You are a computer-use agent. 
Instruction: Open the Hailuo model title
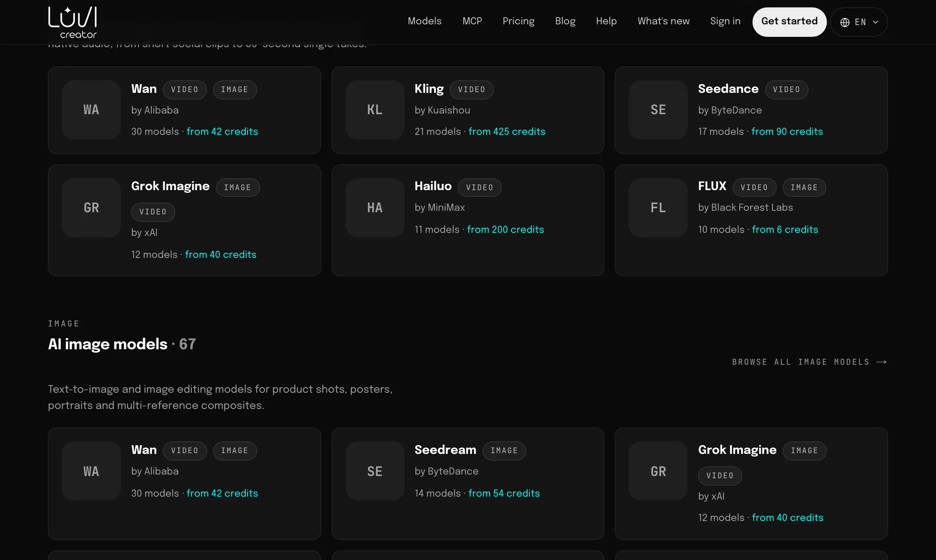tap(433, 186)
